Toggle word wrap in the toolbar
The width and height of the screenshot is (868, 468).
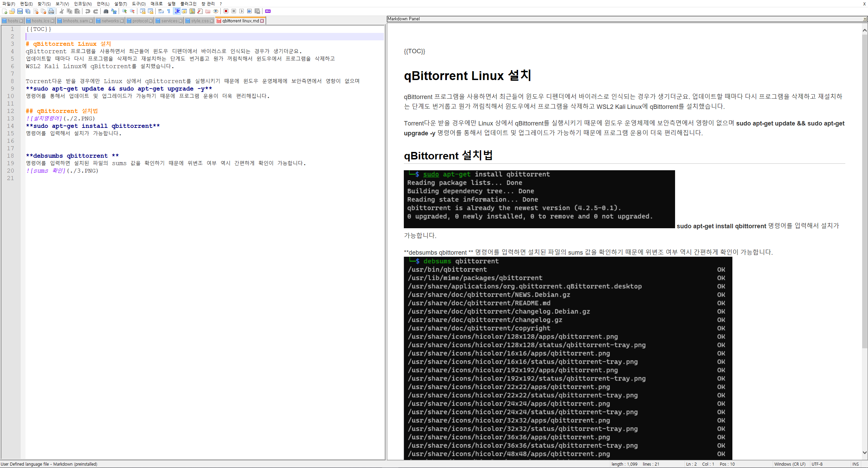click(161, 11)
